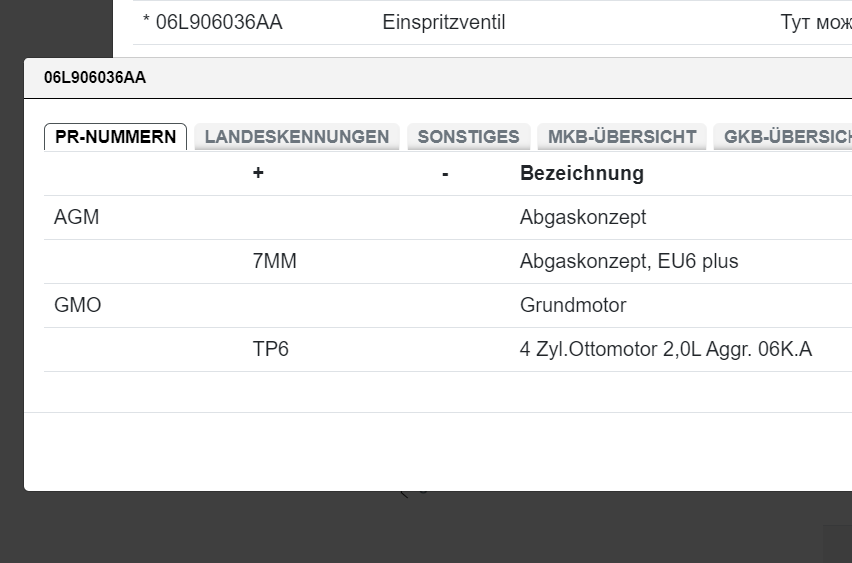
Task: Show the MKB-ÜBERSICHT tab
Action: point(621,137)
